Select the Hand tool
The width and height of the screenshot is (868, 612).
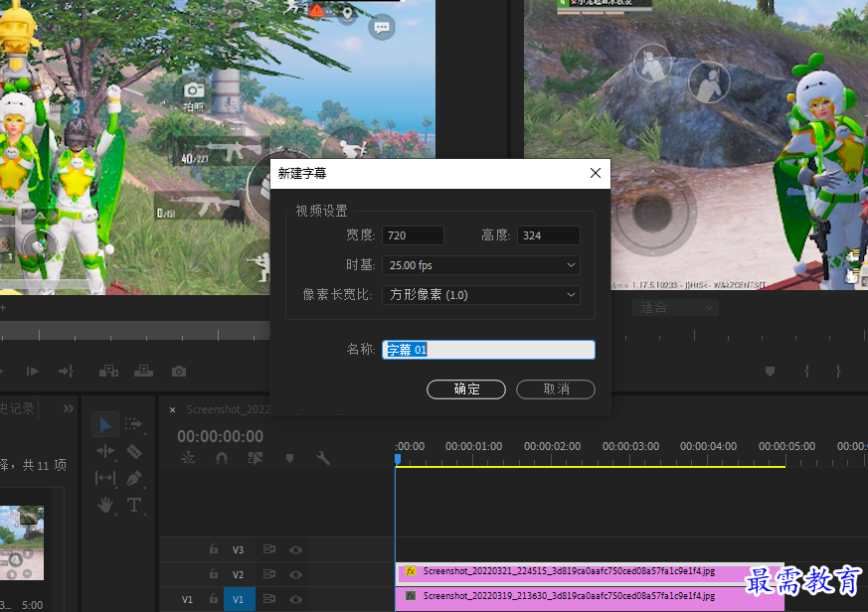pyautogui.click(x=105, y=505)
